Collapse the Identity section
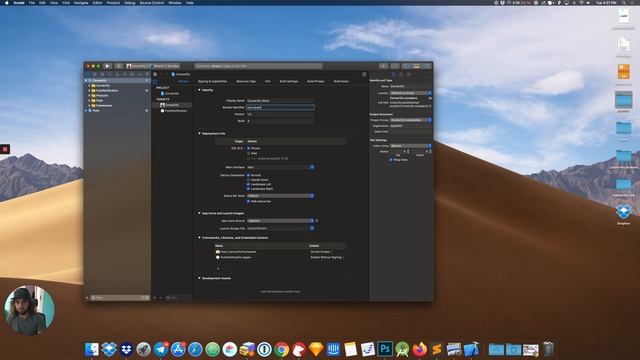Screen dimensions: 640x360 point(200,90)
